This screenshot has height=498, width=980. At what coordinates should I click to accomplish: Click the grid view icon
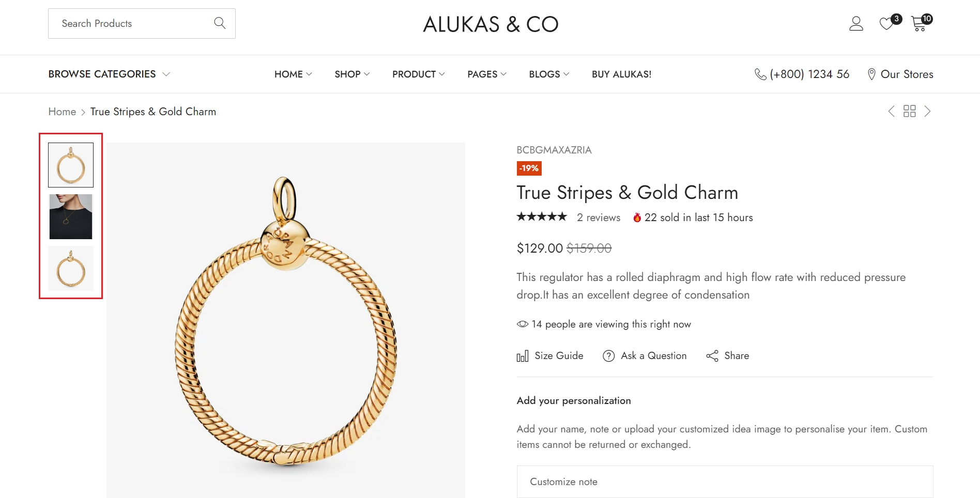pos(909,112)
